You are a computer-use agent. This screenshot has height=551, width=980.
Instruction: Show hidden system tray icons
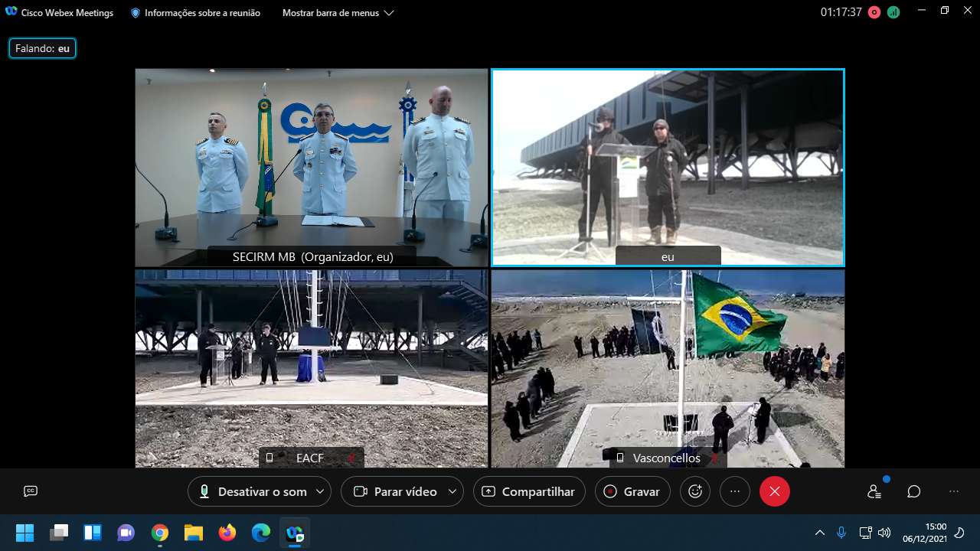coord(820,533)
